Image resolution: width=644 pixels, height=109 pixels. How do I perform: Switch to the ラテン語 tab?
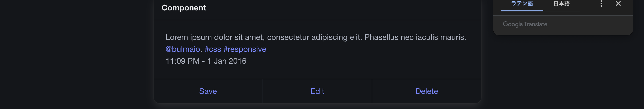pos(522,4)
